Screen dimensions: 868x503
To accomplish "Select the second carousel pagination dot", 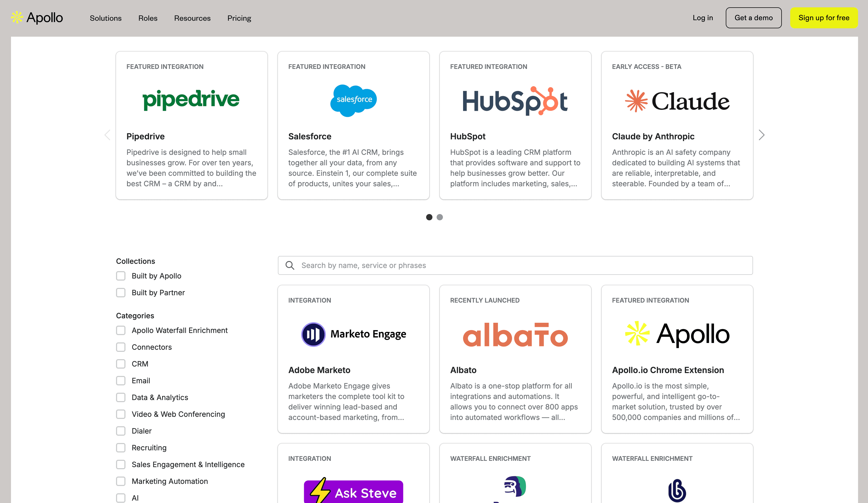I will click(x=440, y=217).
